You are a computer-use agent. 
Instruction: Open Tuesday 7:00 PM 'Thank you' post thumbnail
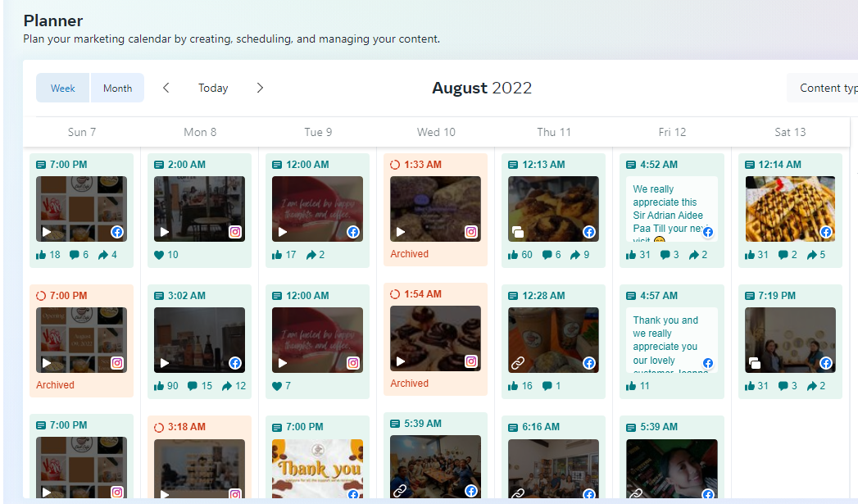[317, 469]
